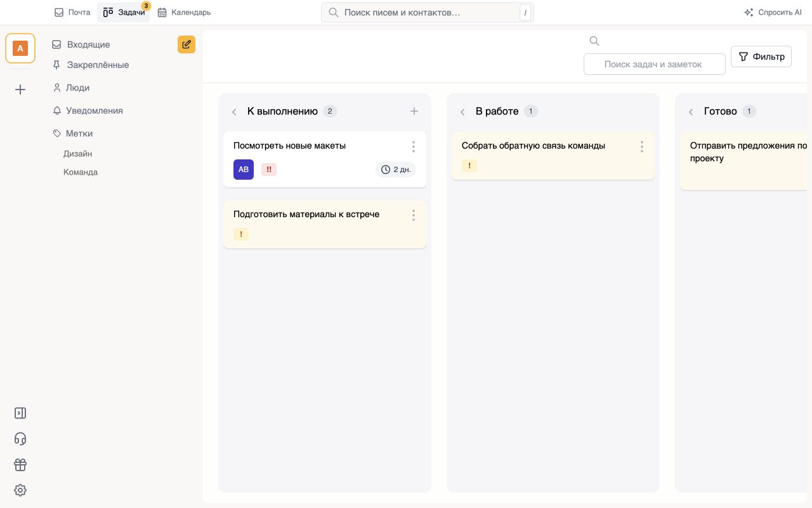812x508 pixels.
Task: Open Входящие in sidebar
Action: pos(81,44)
